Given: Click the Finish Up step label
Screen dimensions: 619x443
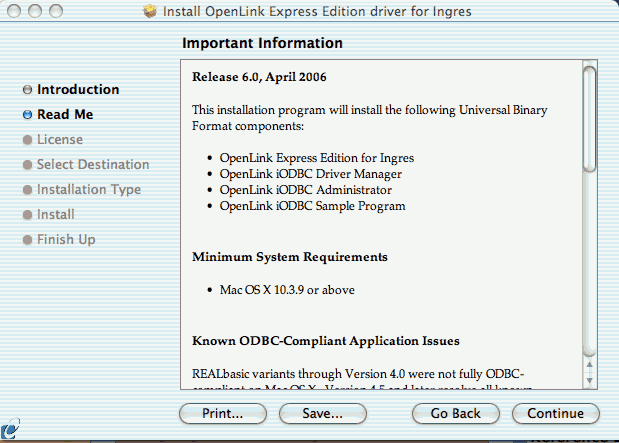Looking at the screenshot, I should tap(66, 240).
